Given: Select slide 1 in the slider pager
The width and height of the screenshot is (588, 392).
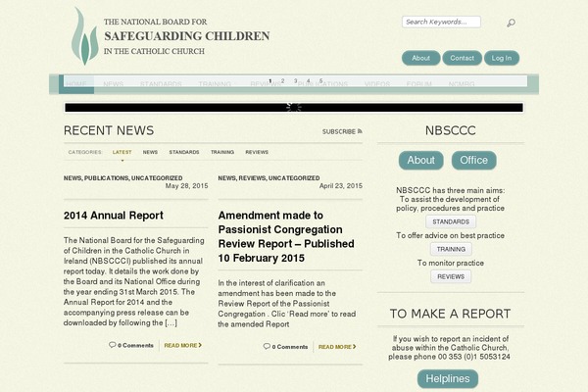Looking at the screenshot, I should (x=270, y=81).
